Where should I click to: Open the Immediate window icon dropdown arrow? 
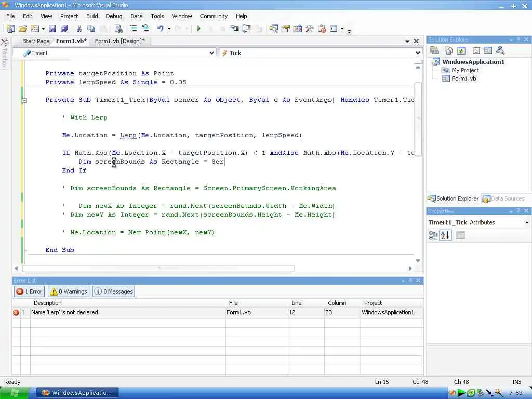342,29
